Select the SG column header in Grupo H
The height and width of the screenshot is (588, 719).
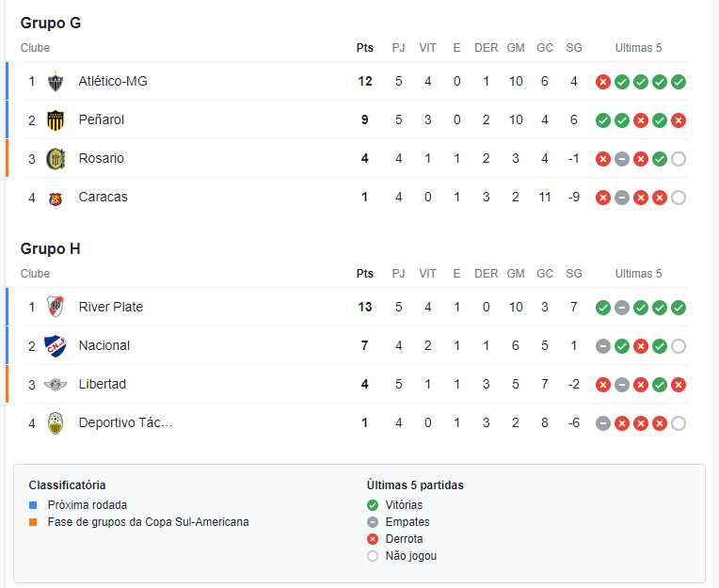click(x=574, y=273)
